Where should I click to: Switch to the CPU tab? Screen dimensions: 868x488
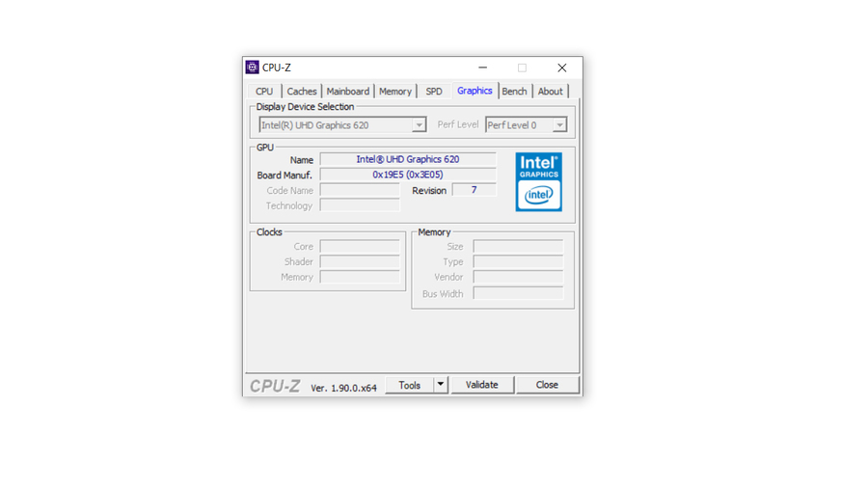[264, 92]
